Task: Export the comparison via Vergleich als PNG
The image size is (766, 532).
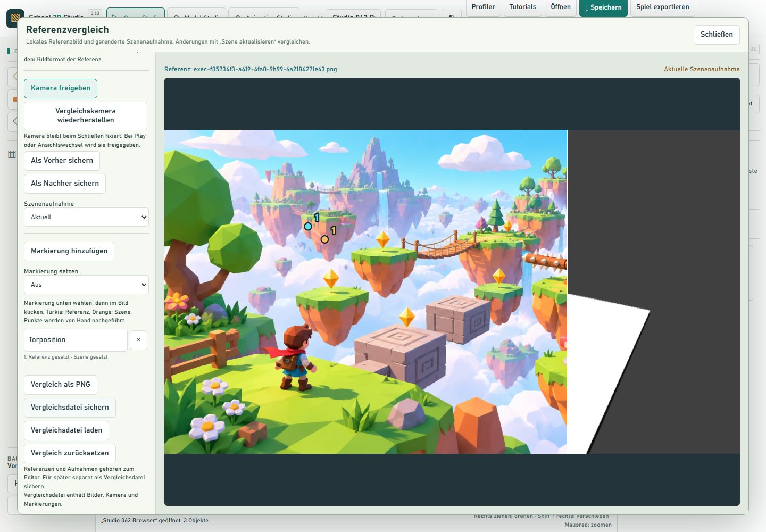Action: (x=61, y=385)
